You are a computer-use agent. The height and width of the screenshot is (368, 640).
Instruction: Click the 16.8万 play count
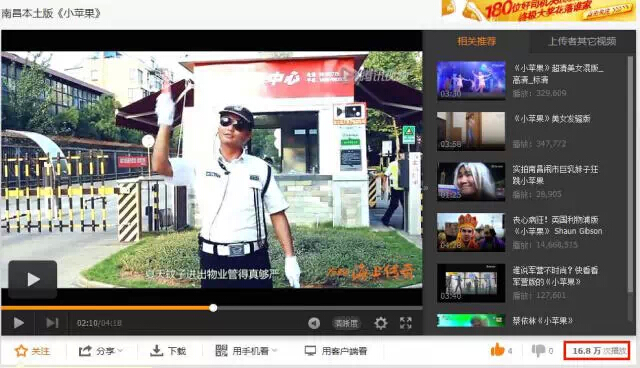pyautogui.click(x=597, y=351)
